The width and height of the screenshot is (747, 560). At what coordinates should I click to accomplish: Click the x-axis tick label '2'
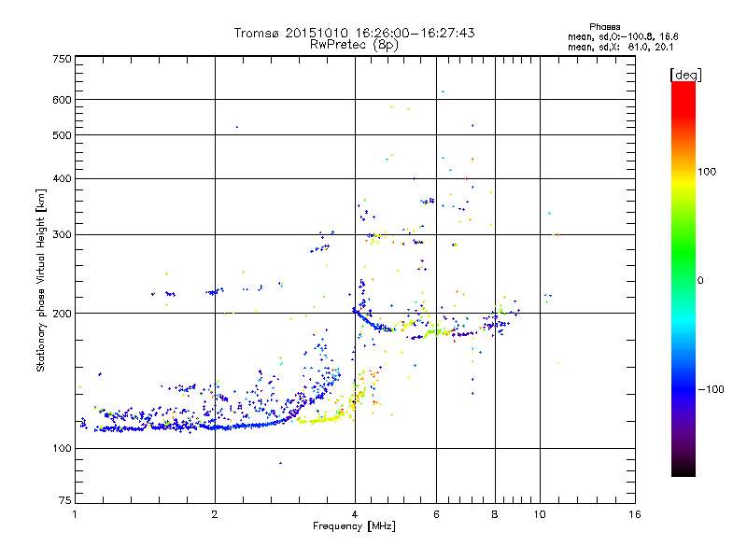(x=215, y=514)
